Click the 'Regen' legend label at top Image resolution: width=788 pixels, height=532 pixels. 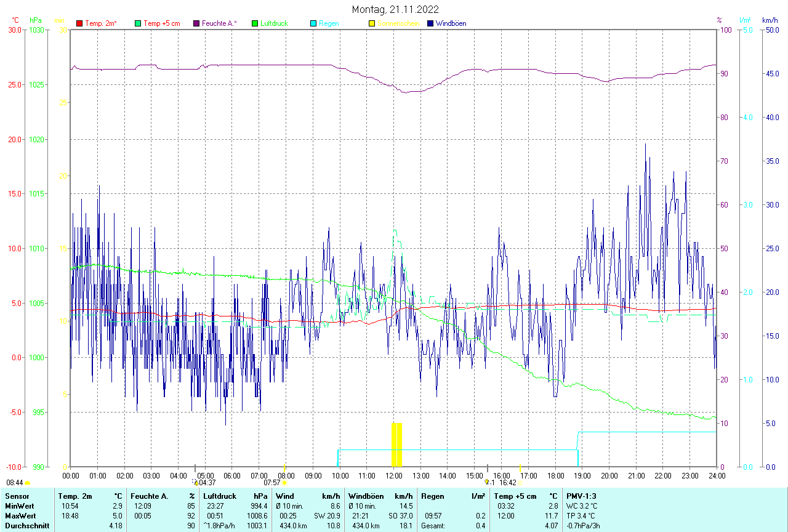click(x=329, y=23)
